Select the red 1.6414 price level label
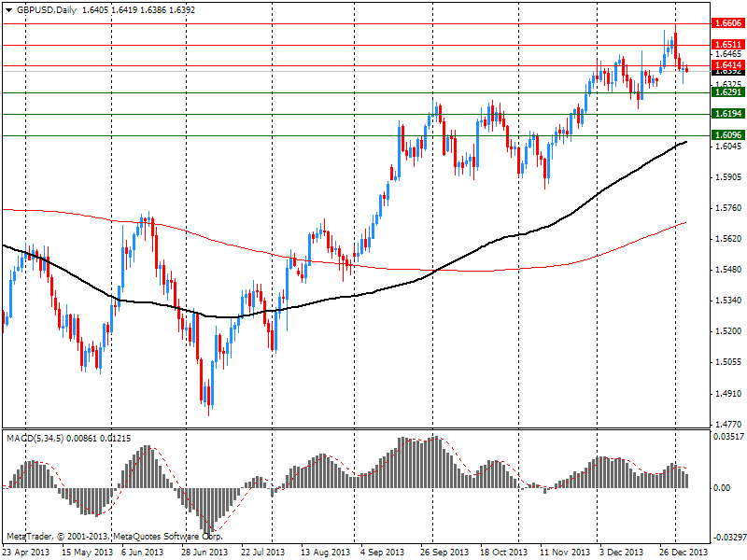 (x=726, y=64)
